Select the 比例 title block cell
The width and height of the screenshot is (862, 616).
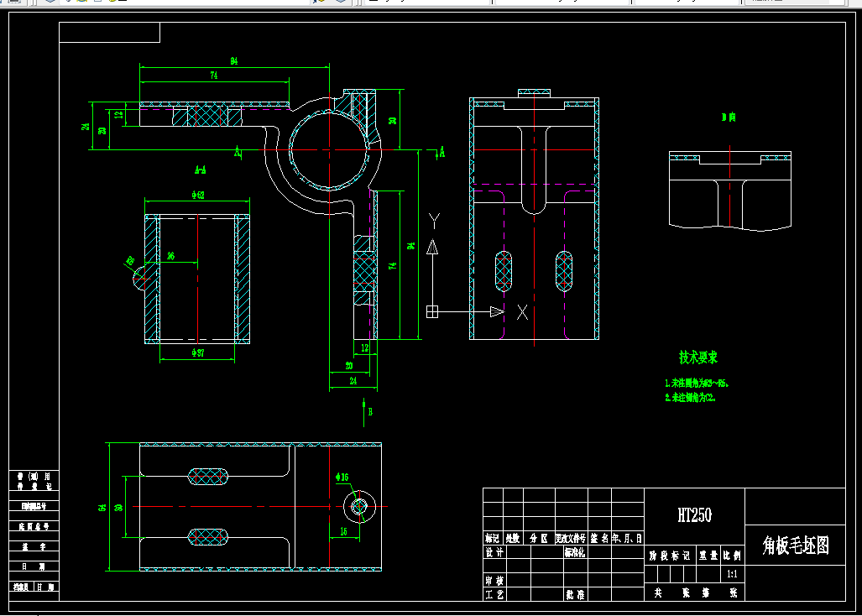[x=732, y=556]
